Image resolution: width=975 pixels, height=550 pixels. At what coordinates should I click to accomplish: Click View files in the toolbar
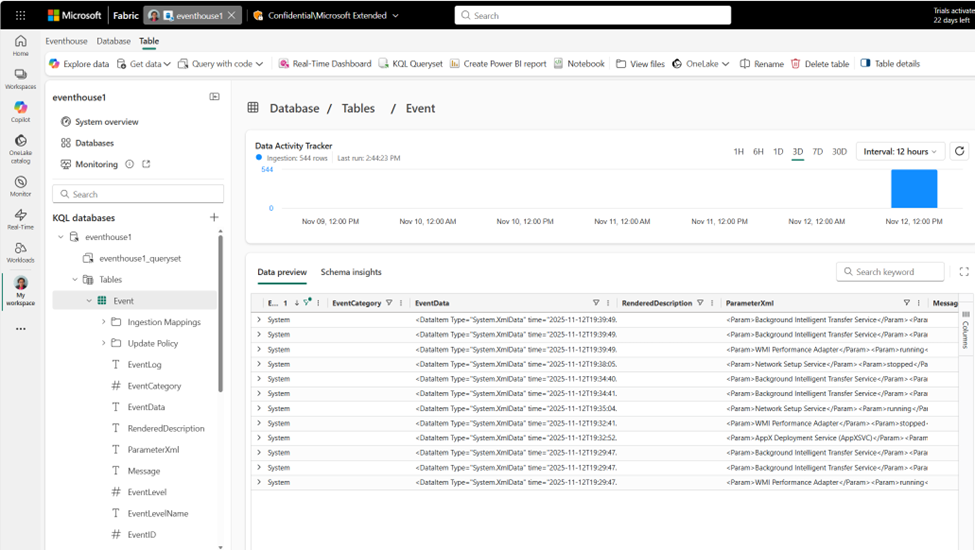coord(640,63)
